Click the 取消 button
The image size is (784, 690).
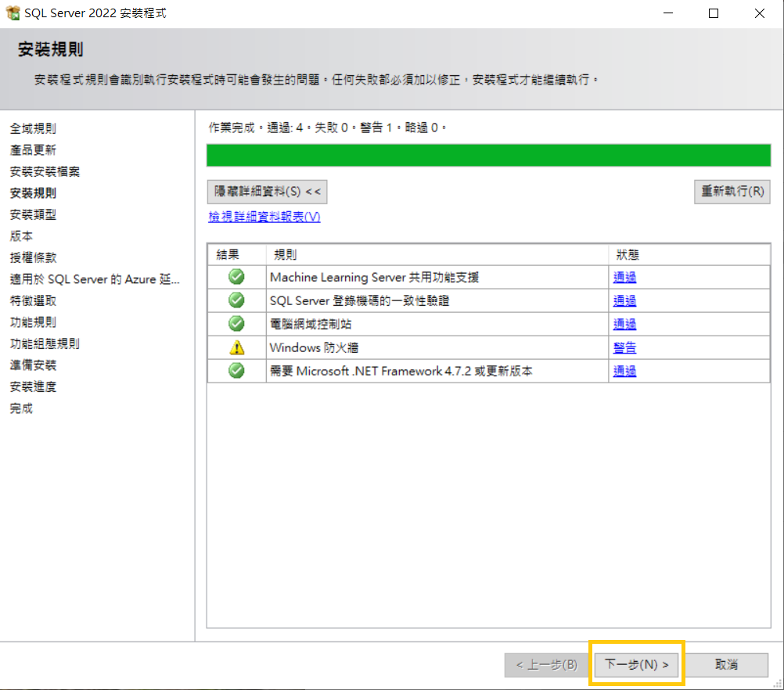click(x=726, y=664)
